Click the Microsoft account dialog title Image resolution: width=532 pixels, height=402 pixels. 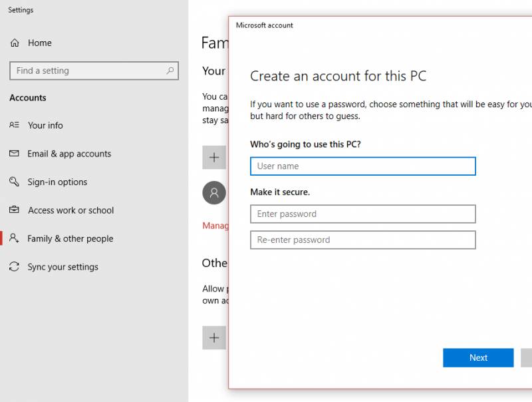(x=264, y=25)
